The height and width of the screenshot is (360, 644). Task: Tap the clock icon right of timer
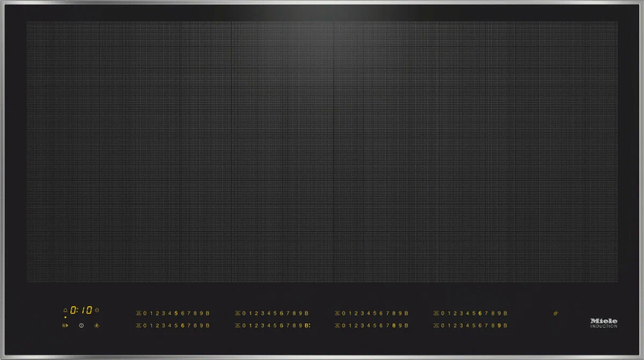[x=97, y=311]
